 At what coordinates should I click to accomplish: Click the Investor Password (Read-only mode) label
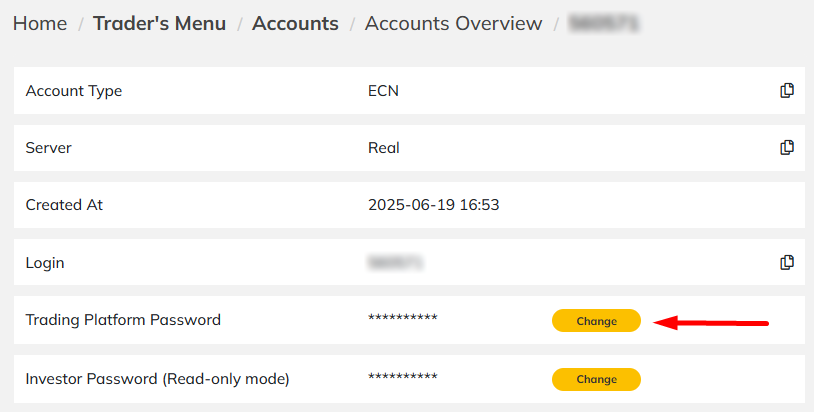click(x=157, y=379)
